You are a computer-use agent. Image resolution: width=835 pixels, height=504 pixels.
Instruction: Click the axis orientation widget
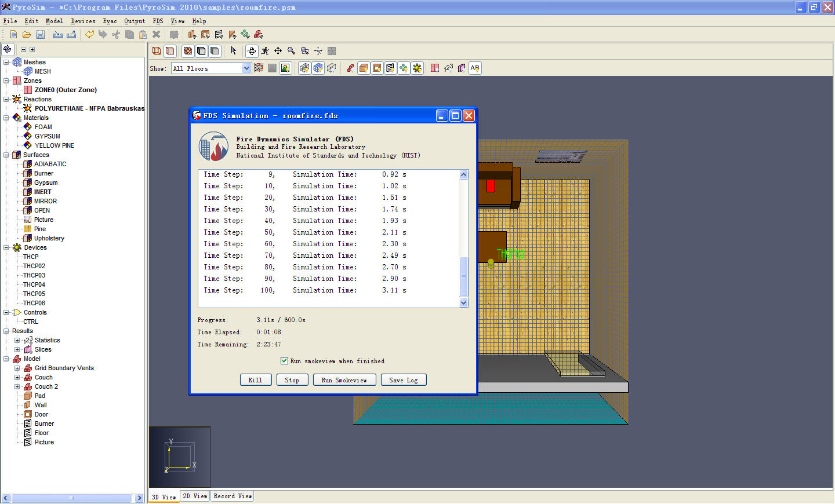(x=180, y=456)
